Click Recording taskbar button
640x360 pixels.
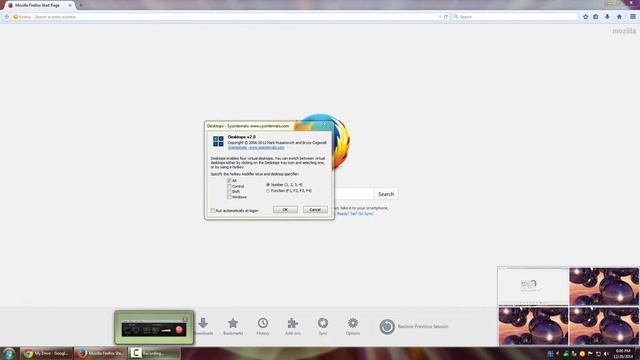coord(154,353)
